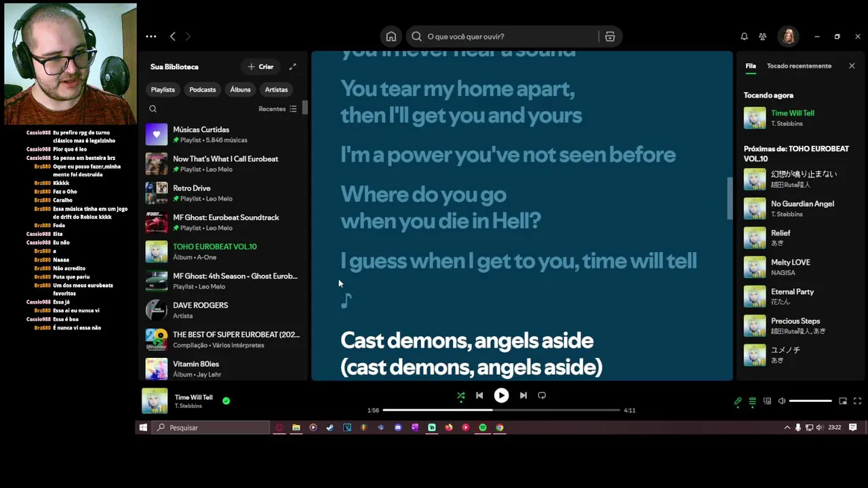Toggle the green saved checkmark
This screenshot has width=868, height=488.
click(x=226, y=401)
